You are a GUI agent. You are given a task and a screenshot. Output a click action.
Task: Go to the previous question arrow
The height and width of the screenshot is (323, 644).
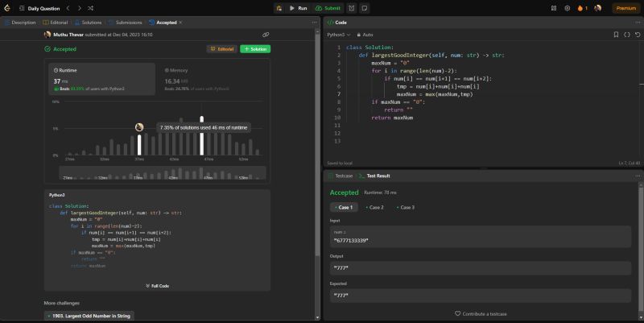point(68,8)
